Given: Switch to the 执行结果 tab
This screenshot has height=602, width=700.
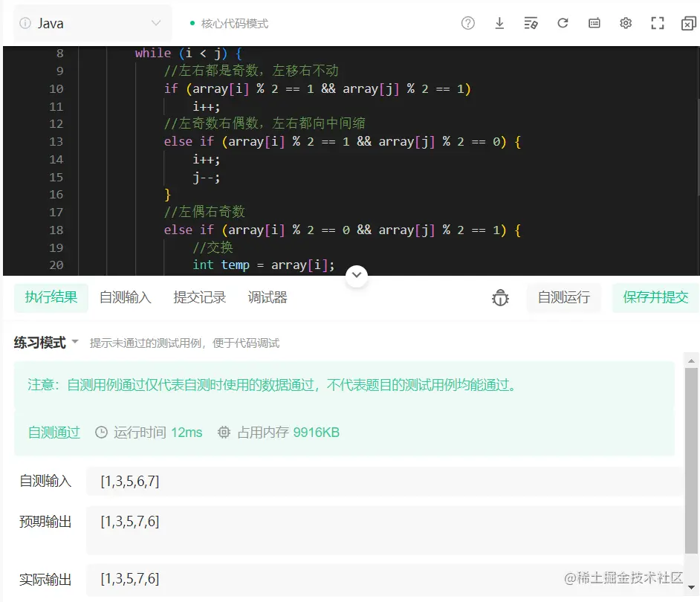Looking at the screenshot, I should [51, 297].
